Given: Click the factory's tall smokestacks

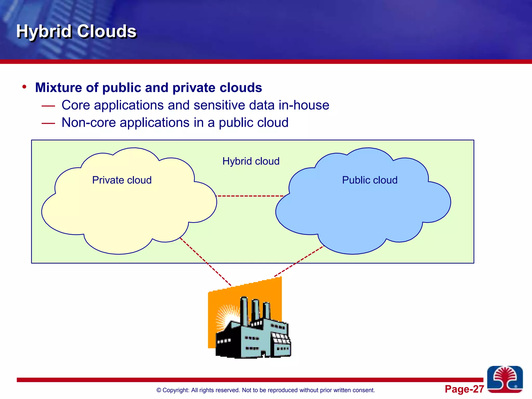Looking at the screenshot, I should (x=255, y=310).
